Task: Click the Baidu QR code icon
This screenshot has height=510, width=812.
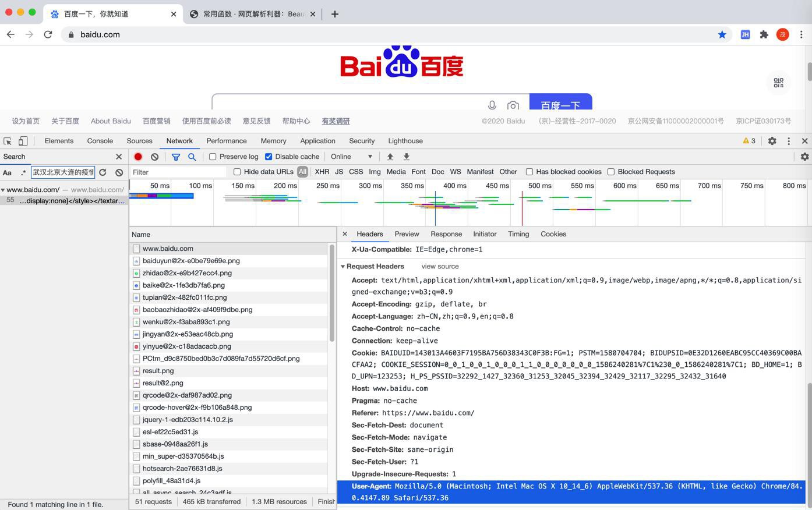Action: tap(778, 83)
